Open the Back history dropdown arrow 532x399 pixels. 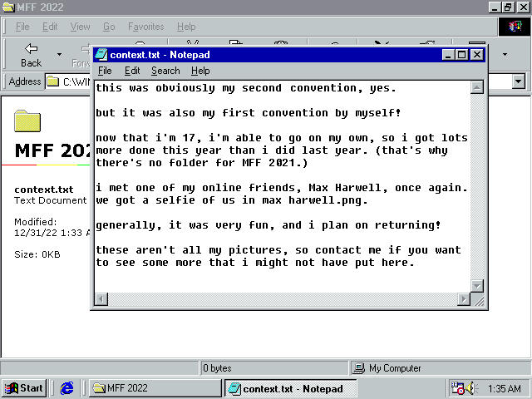[x=59, y=55]
